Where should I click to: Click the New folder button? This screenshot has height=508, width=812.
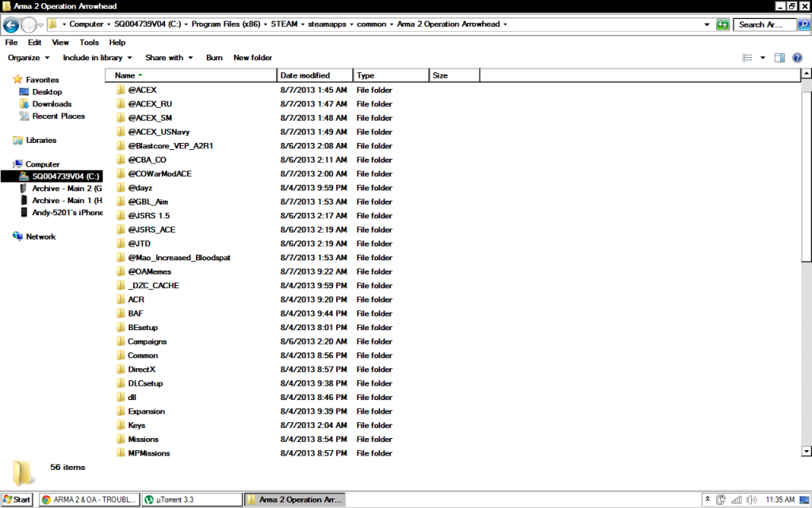coord(252,58)
